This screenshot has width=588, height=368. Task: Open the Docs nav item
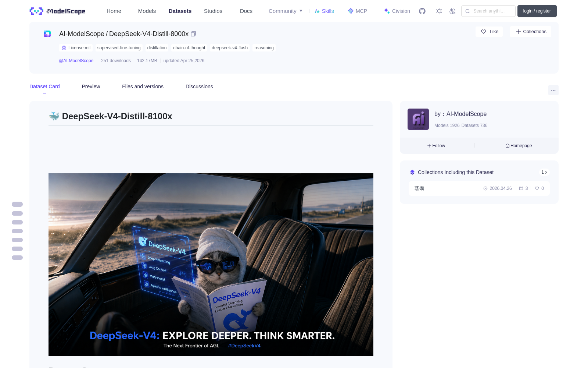[246, 11]
